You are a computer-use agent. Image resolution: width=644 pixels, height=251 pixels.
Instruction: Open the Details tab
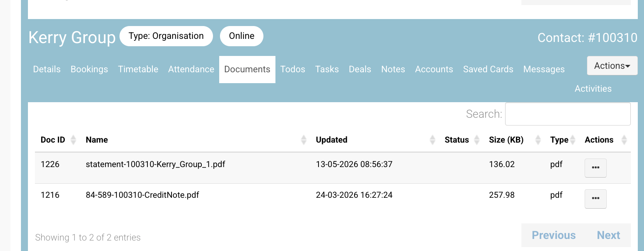tap(47, 69)
